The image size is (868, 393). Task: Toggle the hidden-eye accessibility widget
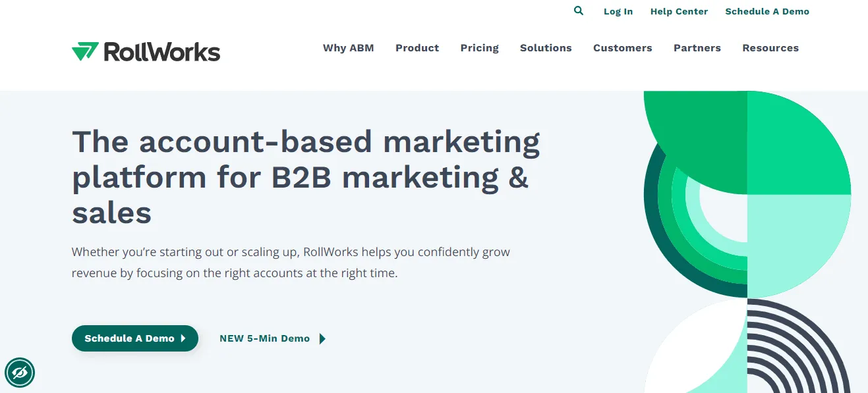[20, 373]
